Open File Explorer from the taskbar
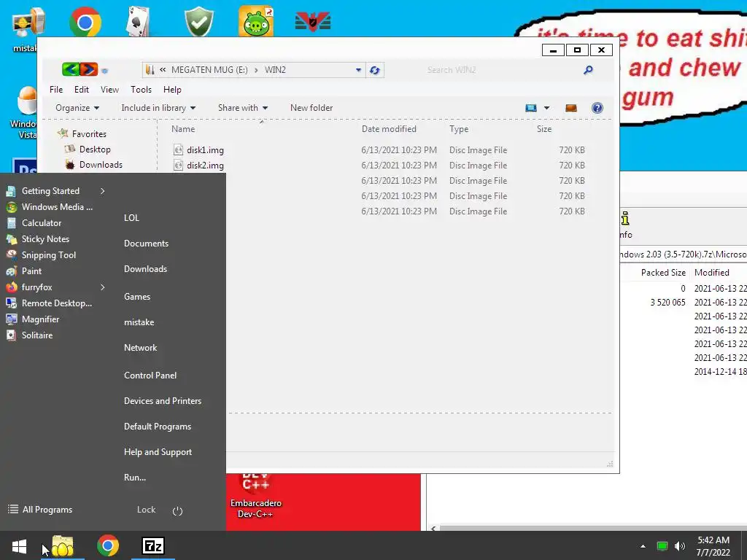The image size is (747, 560). point(63,545)
